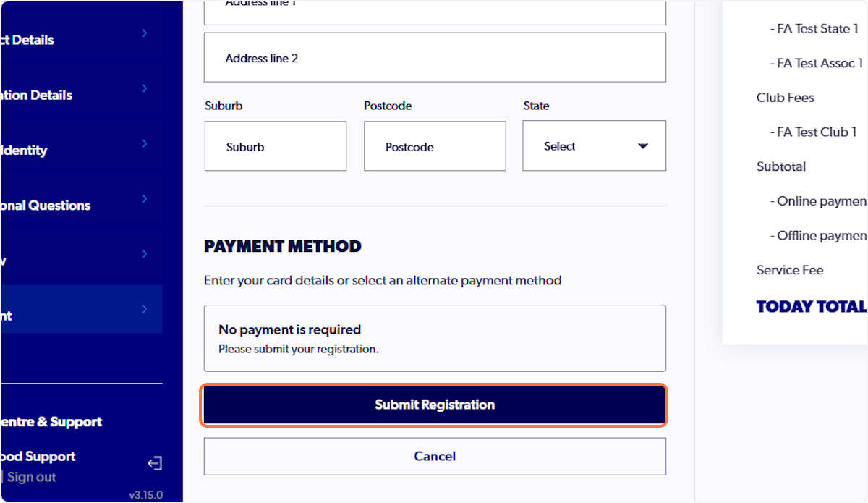Select the Identity step in the sidebar
868x503 pixels.
[43, 150]
